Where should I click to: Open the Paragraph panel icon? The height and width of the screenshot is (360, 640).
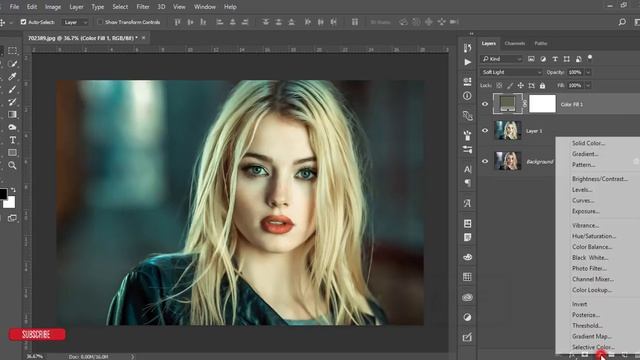pyautogui.click(x=467, y=183)
